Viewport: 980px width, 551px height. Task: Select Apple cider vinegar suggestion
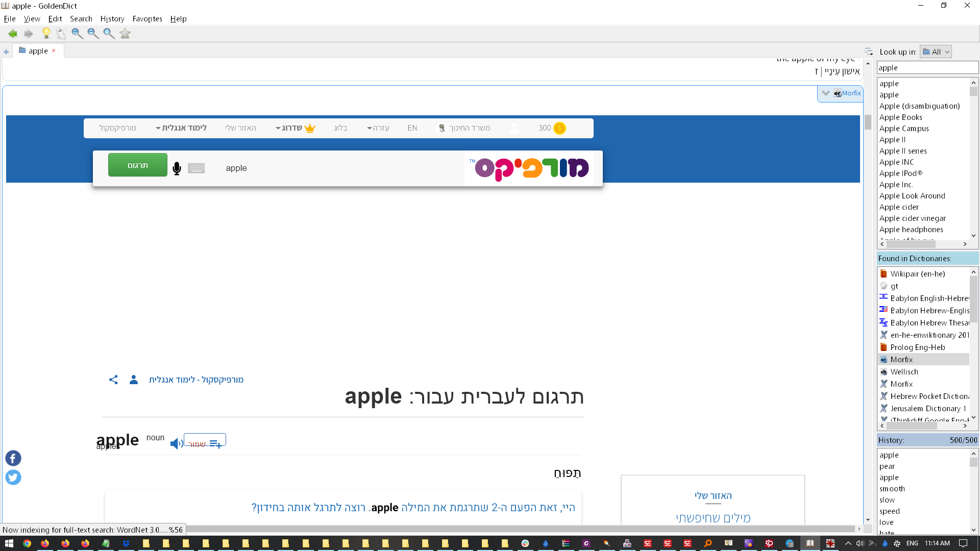pos(912,218)
